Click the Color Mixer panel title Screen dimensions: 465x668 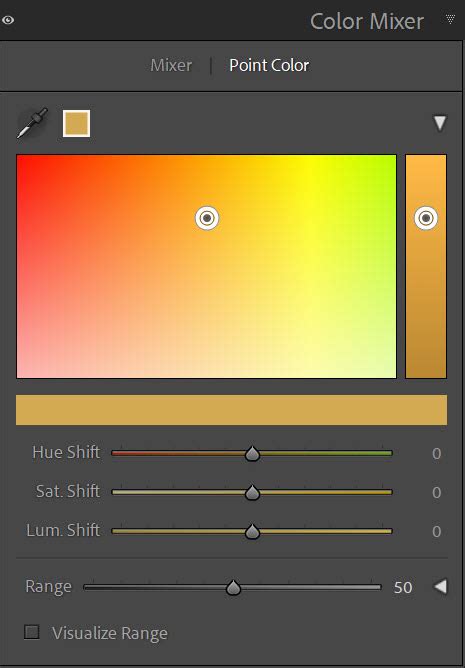pos(367,21)
